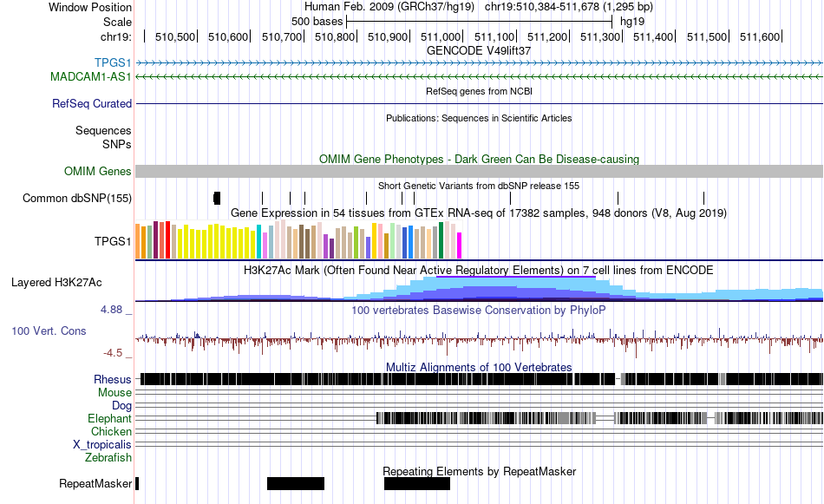
Task: Click the RefSeq genes from NCBI title
Action: coord(479,91)
